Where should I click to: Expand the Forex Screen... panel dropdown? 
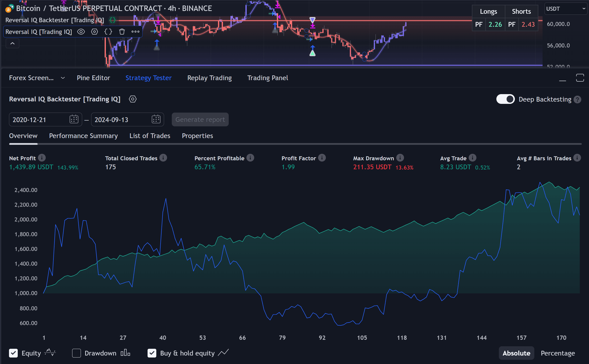[63, 78]
